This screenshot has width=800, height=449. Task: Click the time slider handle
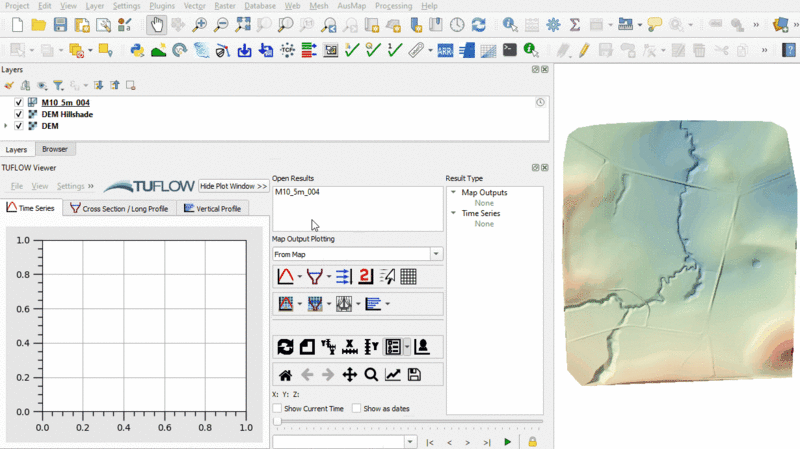(x=277, y=421)
